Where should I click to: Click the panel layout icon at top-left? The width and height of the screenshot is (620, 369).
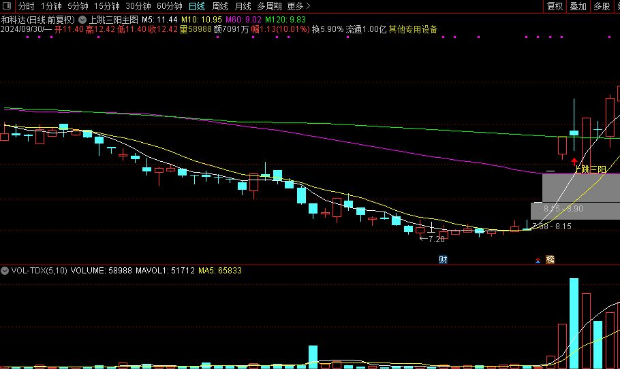click(x=7, y=6)
